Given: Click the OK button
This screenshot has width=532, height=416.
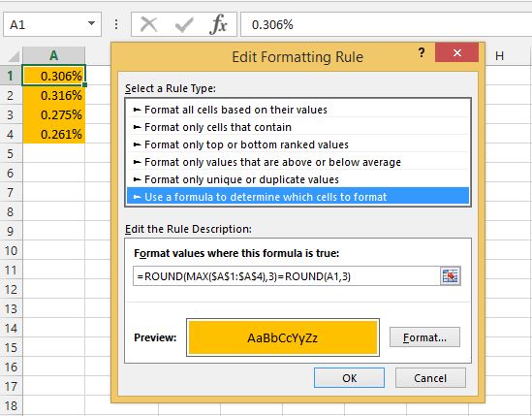Looking at the screenshot, I should 349,378.
